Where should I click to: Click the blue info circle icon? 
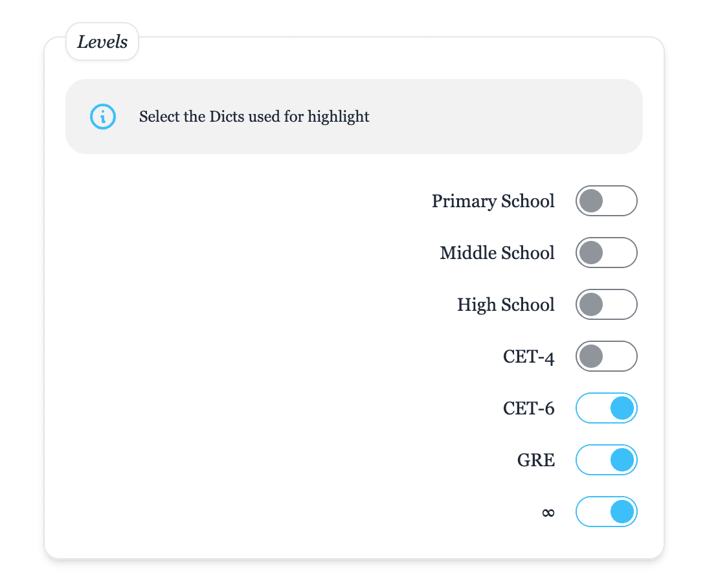103,117
